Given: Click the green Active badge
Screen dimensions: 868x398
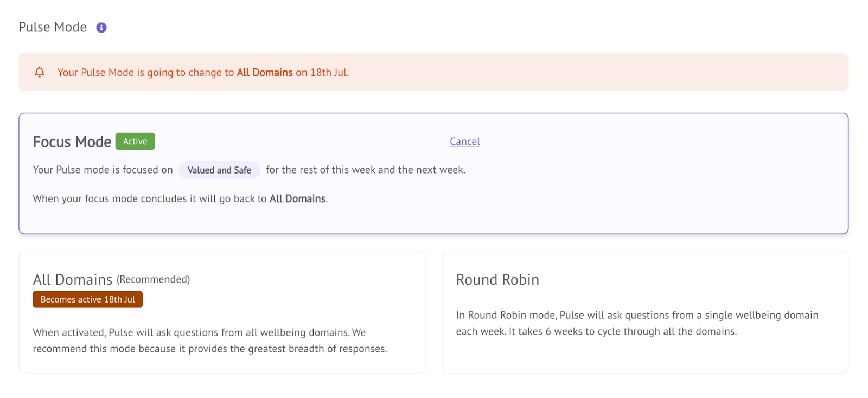Looking at the screenshot, I should point(135,142).
